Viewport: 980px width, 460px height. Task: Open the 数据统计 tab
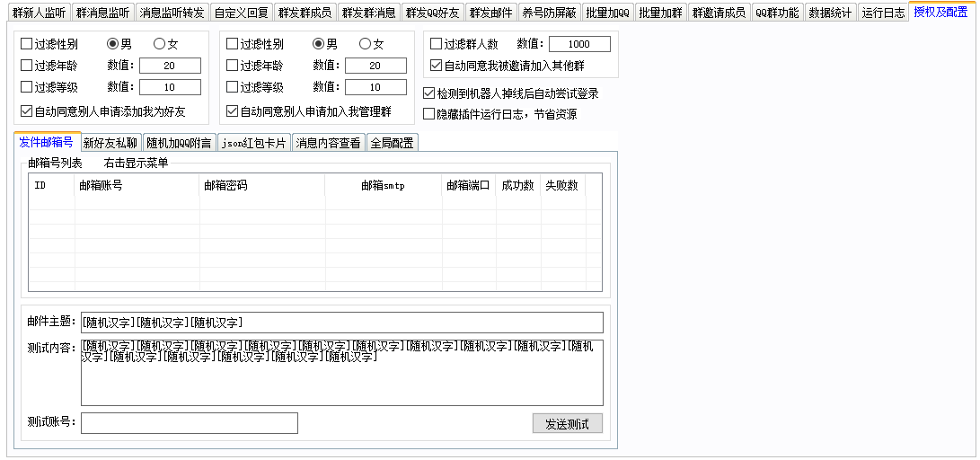click(x=830, y=13)
